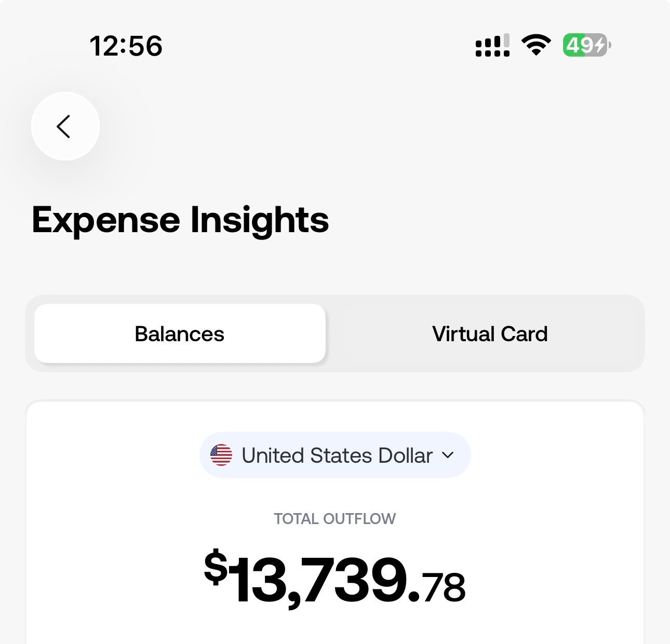Screen dimensions: 670x644
Task: Tap the TOTAL OUTFLOW label
Action: (x=335, y=519)
